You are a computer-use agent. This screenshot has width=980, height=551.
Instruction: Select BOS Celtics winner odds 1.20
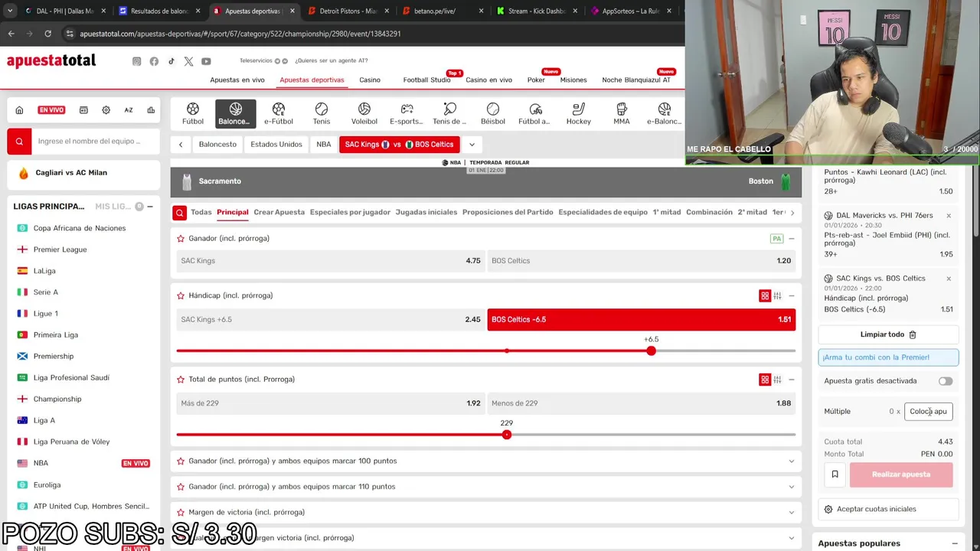pyautogui.click(x=642, y=261)
